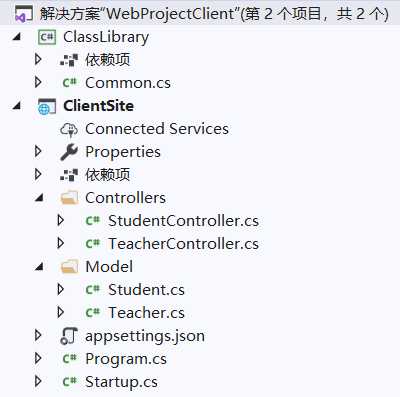This screenshot has height=397, width=400.
Task: Expand the StudentController.cs node
Action: point(61,220)
